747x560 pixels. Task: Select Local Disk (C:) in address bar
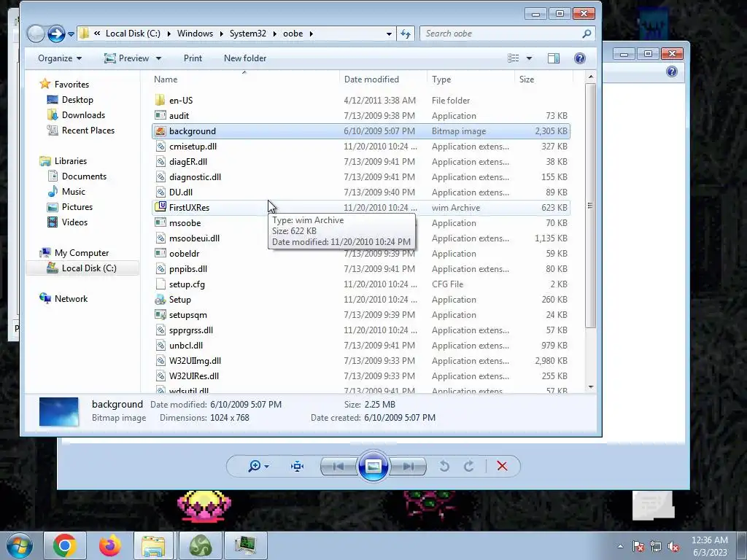point(133,34)
